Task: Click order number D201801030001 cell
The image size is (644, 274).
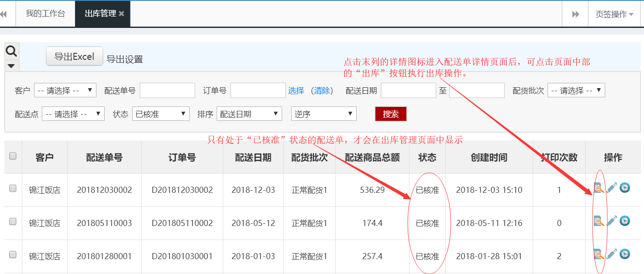Action: [182, 257]
